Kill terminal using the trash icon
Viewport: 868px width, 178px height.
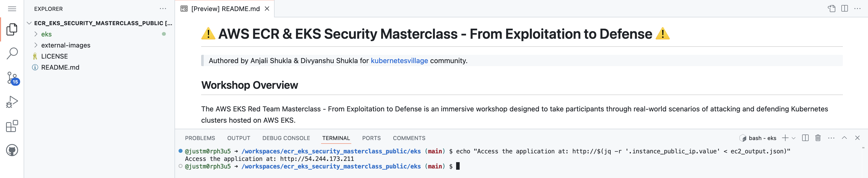(818, 138)
